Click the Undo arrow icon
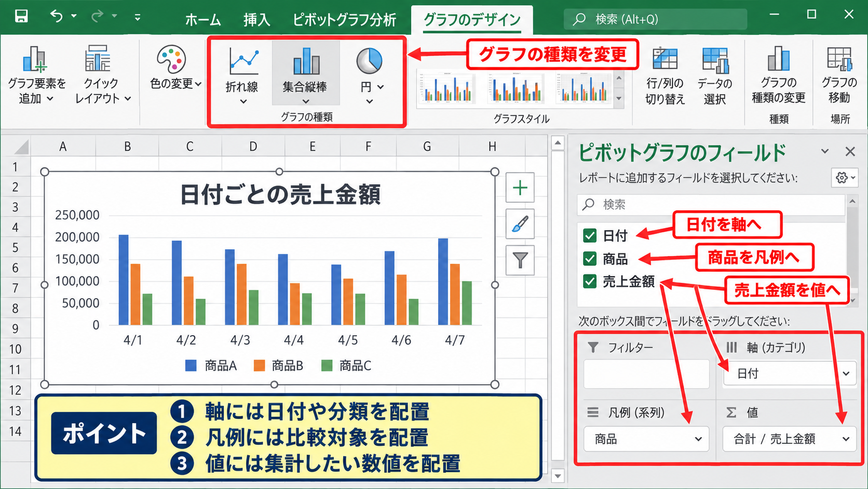Screen dimensions: 868x489 (x=57, y=16)
